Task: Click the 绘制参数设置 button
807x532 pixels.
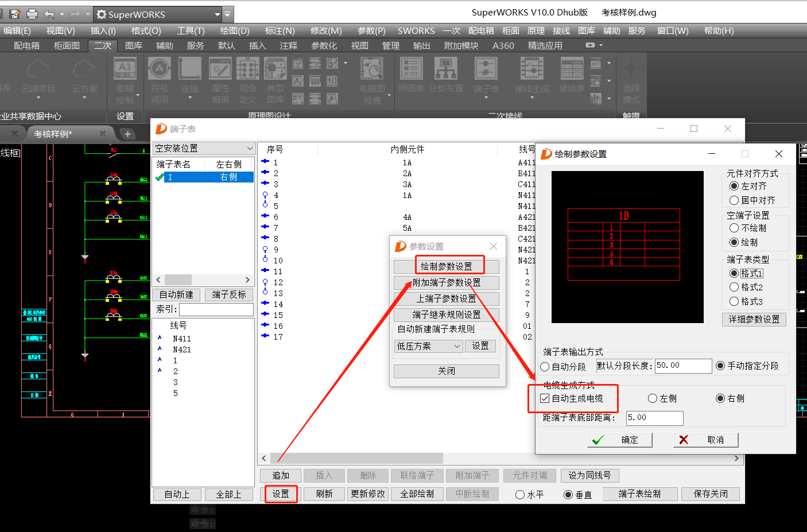Action: 447,266
